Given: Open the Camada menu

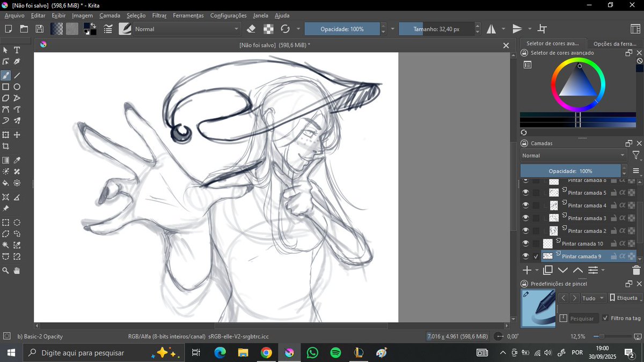Looking at the screenshot, I should tap(109, 15).
